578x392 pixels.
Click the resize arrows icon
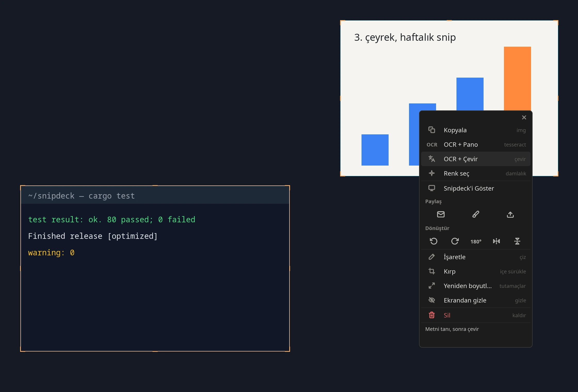pos(432,285)
